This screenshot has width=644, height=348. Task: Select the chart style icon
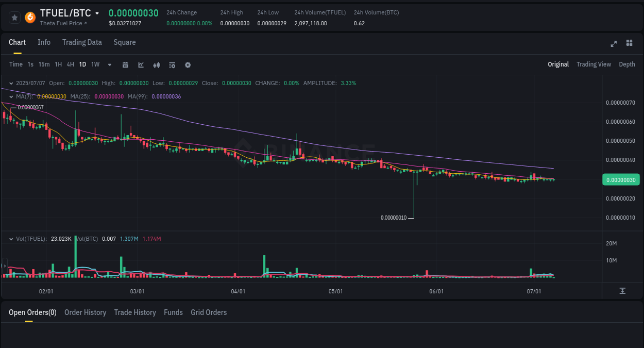(140, 64)
